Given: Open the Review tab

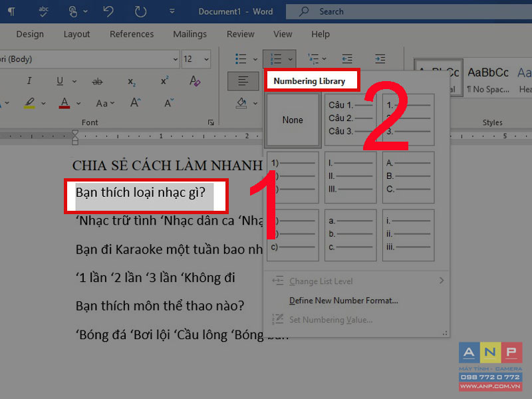Looking at the screenshot, I should click(240, 34).
